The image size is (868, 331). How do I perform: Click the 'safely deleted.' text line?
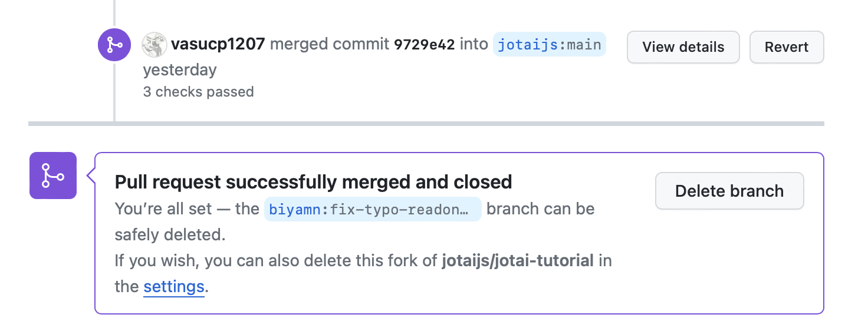click(x=170, y=235)
